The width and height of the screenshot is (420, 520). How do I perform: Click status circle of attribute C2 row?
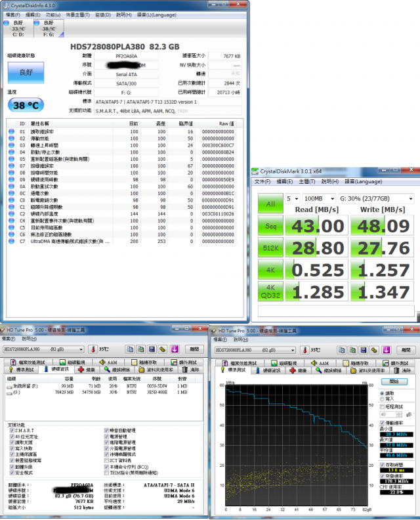pos(12,214)
